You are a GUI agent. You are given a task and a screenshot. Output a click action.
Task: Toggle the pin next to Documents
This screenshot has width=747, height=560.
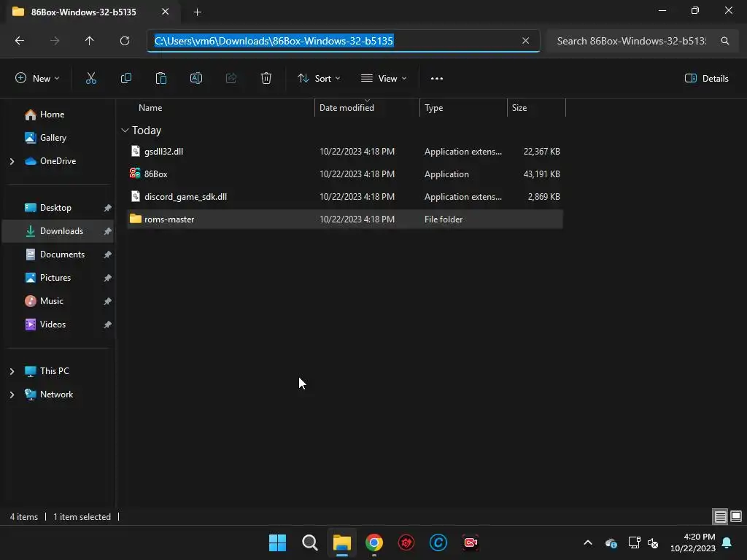click(108, 254)
